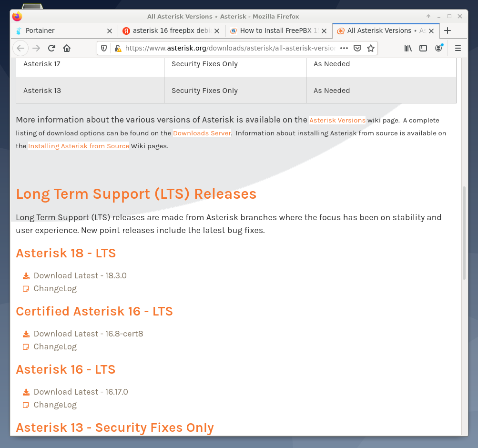Save the page to Pocket
478x448 pixels.
357,48
